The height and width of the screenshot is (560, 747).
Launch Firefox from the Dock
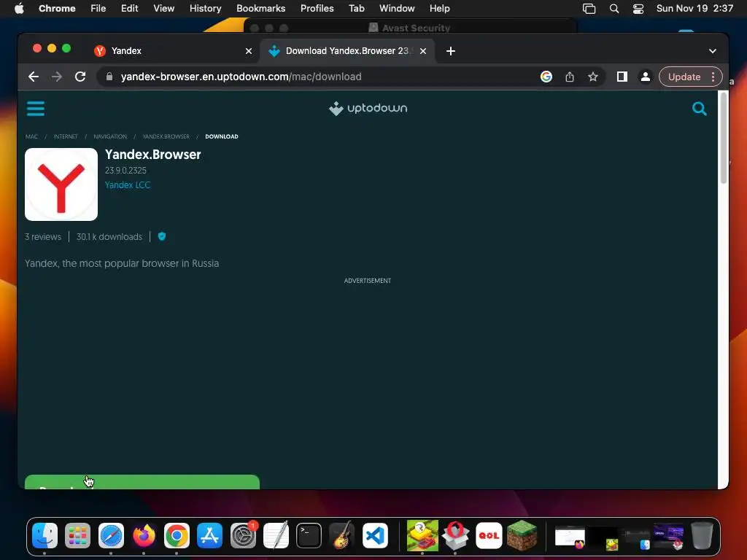144,535
